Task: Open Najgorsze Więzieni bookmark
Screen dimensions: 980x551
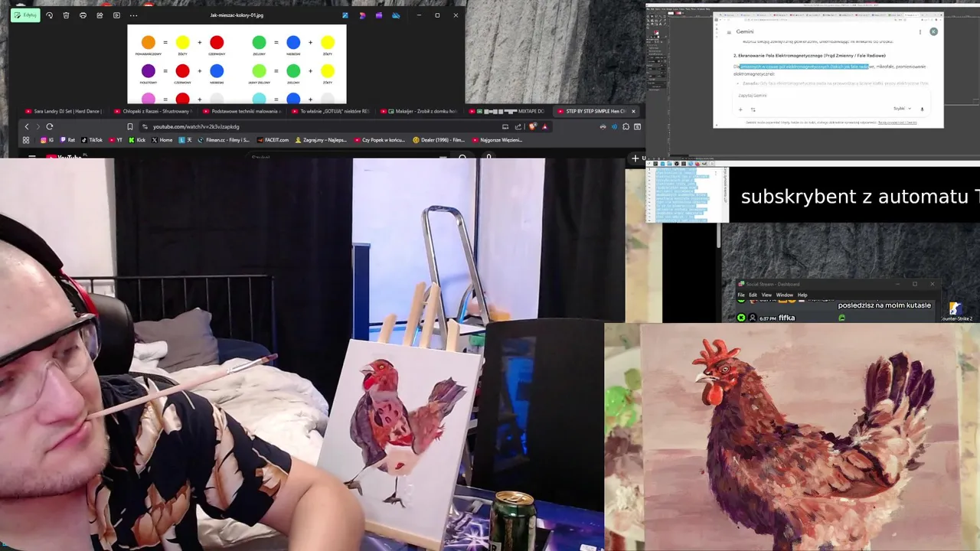Action: point(497,140)
